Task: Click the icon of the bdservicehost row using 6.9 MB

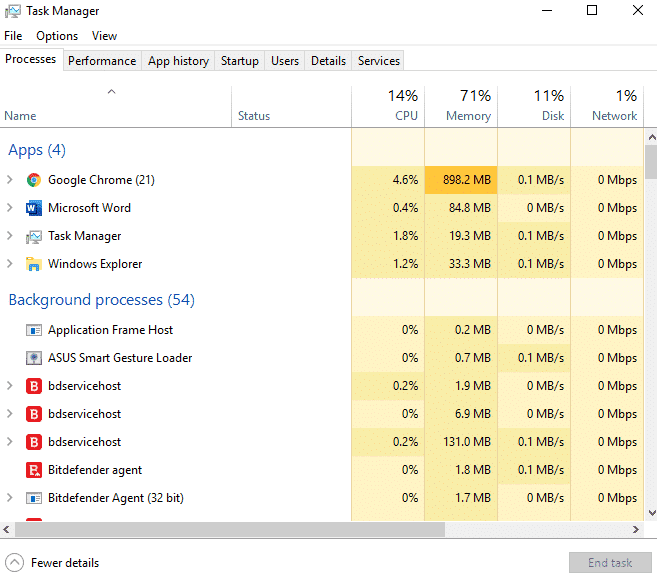Action: [x=34, y=414]
